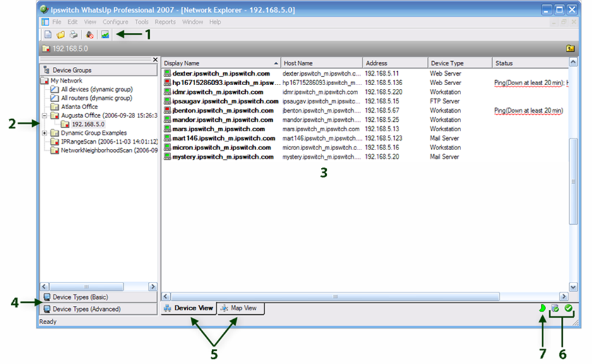593x364 pixels.
Task: Click the Print toolbar icon
Action: pyautogui.click(x=73, y=35)
